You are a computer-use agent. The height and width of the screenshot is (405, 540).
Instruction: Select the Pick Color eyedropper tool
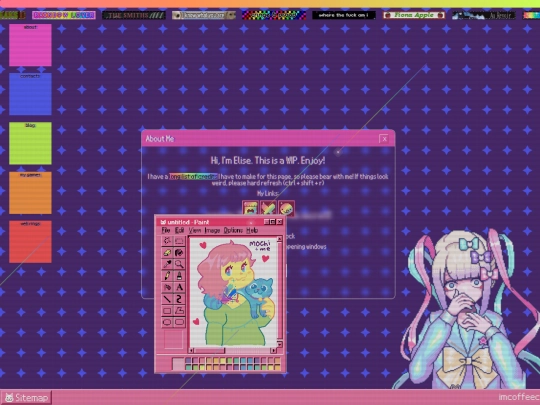click(167, 264)
